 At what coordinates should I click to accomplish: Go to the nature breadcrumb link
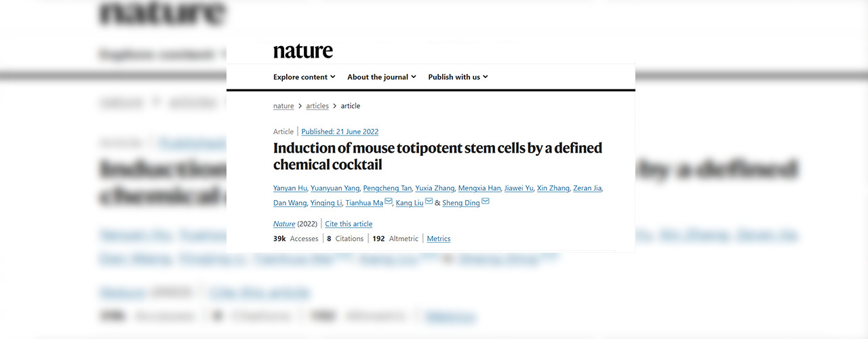pos(283,106)
